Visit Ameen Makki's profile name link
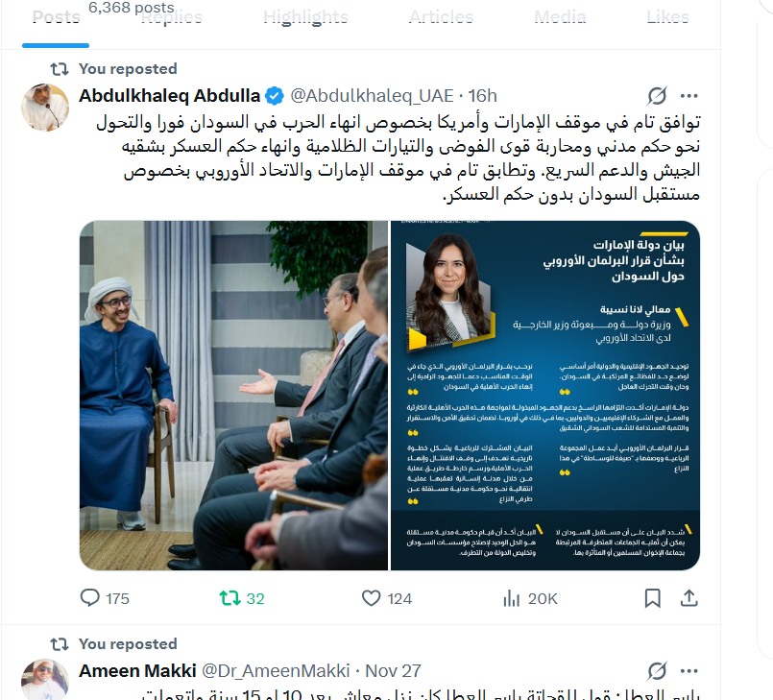This screenshot has width=773, height=700. [137, 671]
